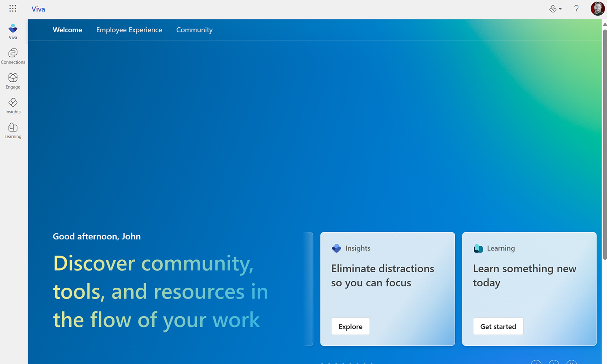Click the Learning icon on the Learning card
Screen dimensions: 607x364
[478, 248]
